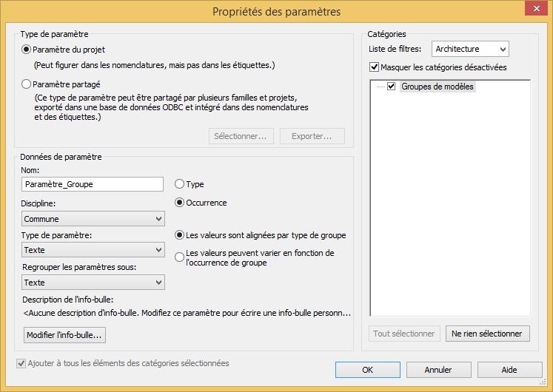
Task: Toggle 'Masquer les catégories désactivées' checkbox
Action: click(x=374, y=67)
